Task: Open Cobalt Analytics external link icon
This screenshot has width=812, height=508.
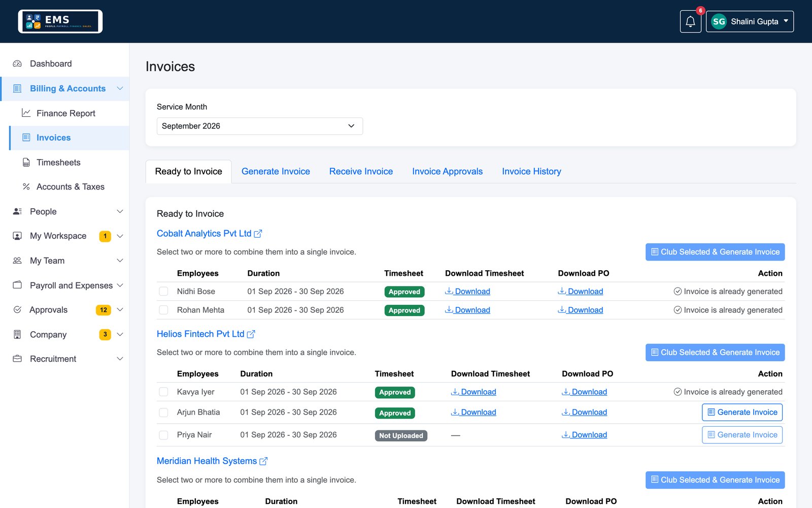Action: tap(258, 234)
